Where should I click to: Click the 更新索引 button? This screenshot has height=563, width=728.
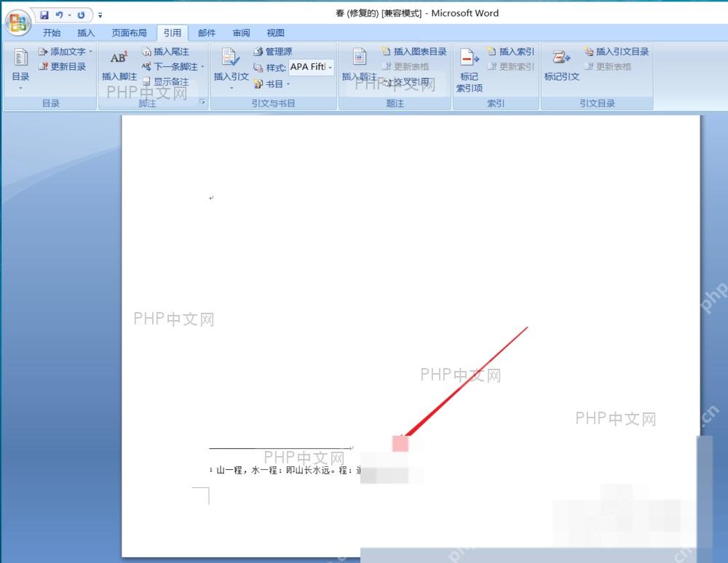click(511, 66)
